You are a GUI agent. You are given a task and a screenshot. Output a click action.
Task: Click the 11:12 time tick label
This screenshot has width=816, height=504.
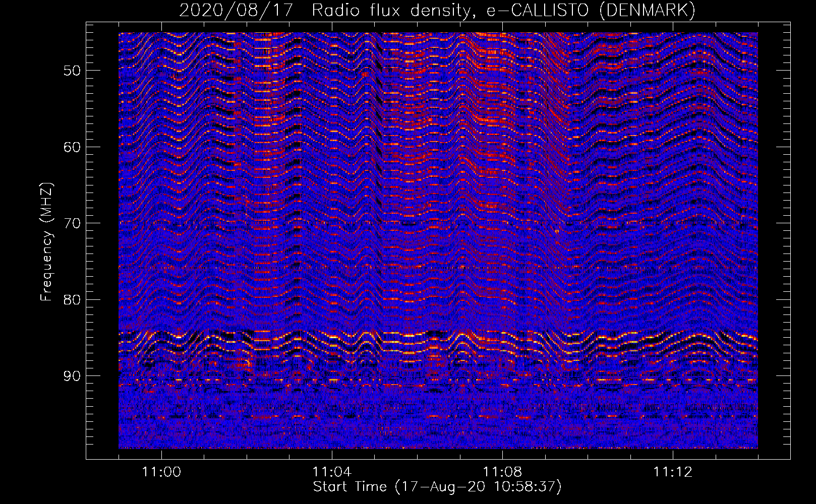pos(673,472)
